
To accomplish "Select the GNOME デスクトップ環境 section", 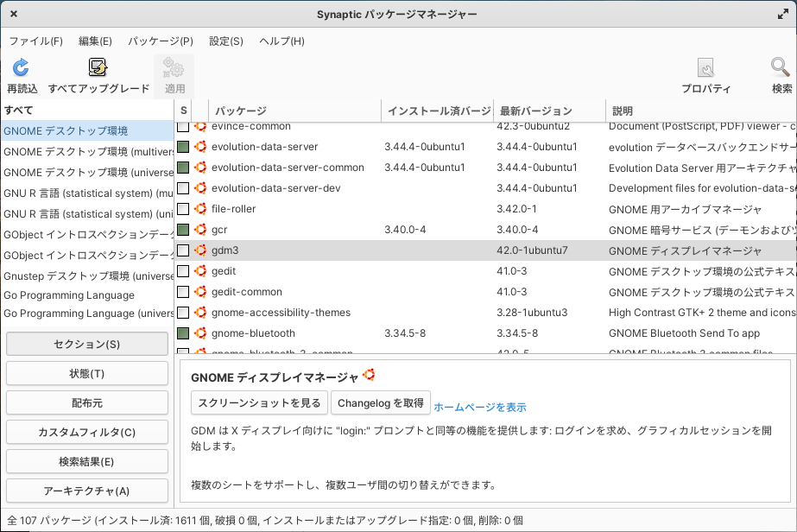I will 87,130.
